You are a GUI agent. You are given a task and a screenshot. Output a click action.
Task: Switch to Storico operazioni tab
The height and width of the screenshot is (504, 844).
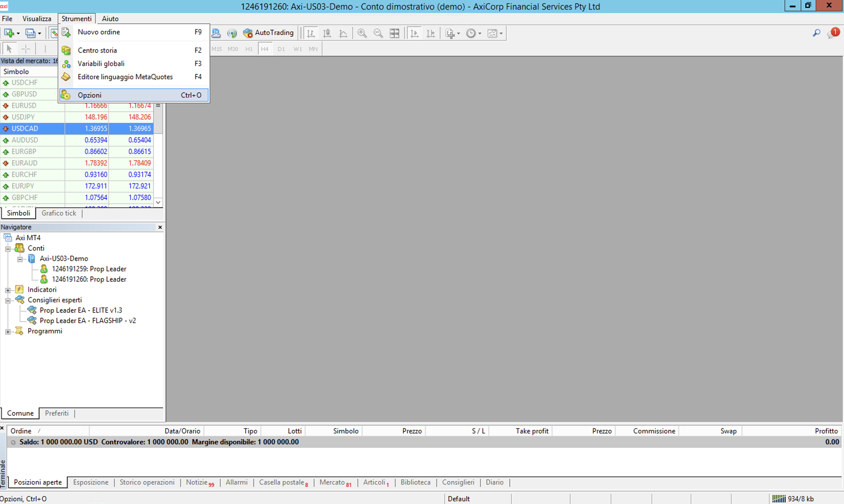[147, 482]
